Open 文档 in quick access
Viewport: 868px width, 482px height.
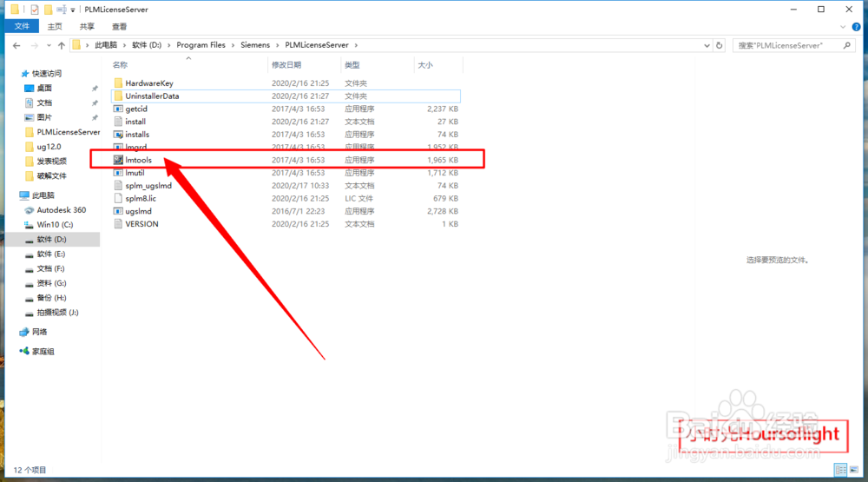point(44,102)
